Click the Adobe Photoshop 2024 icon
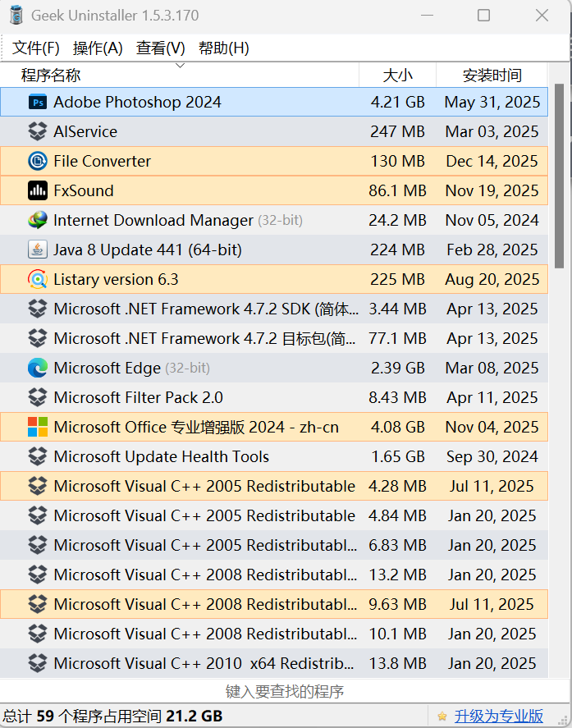This screenshot has height=728, width=572. click(38, 102)
